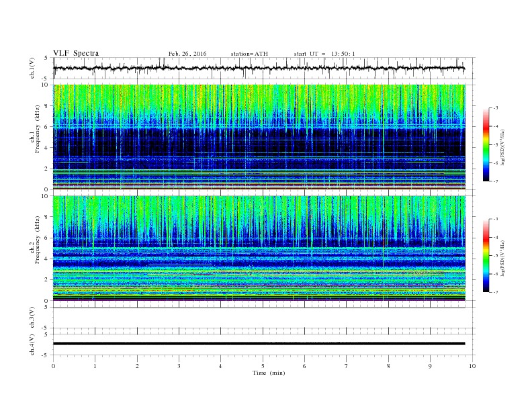Click the "4" kHz tick of ch.2 spectrogram
The height and width of the screenshot is (411, 532).
tap(47, 259)
